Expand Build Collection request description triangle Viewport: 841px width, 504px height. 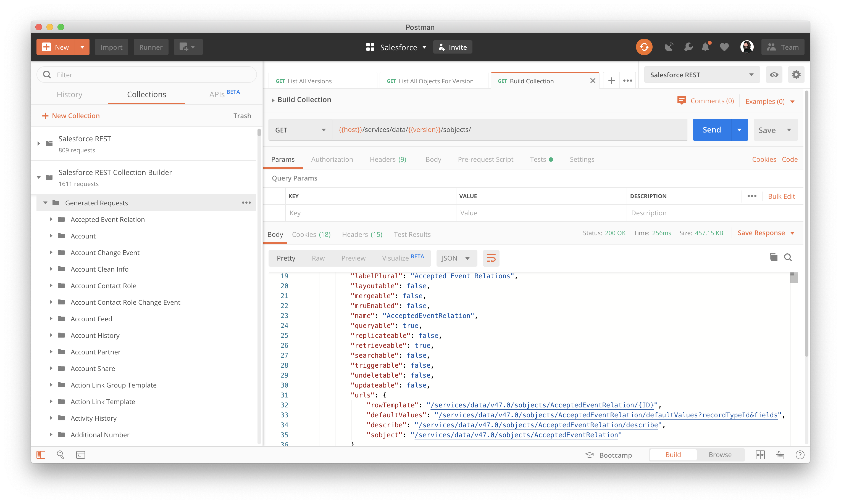click(x=273, y=100)
